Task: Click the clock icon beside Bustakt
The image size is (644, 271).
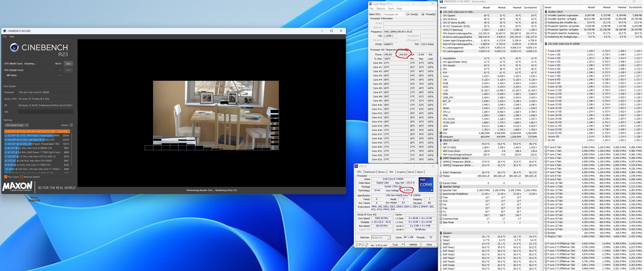Action: [x=546, y=233]
